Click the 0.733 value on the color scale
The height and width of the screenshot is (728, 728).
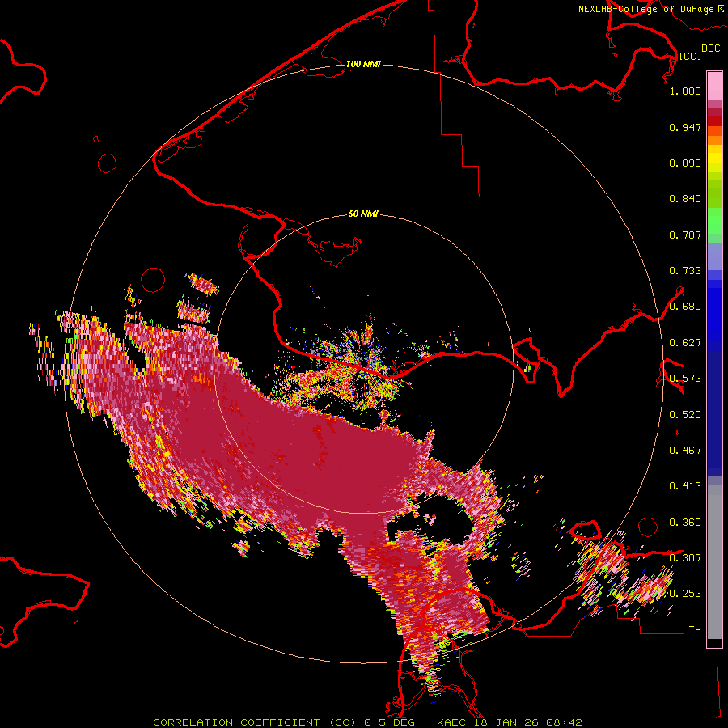[685, 271]
